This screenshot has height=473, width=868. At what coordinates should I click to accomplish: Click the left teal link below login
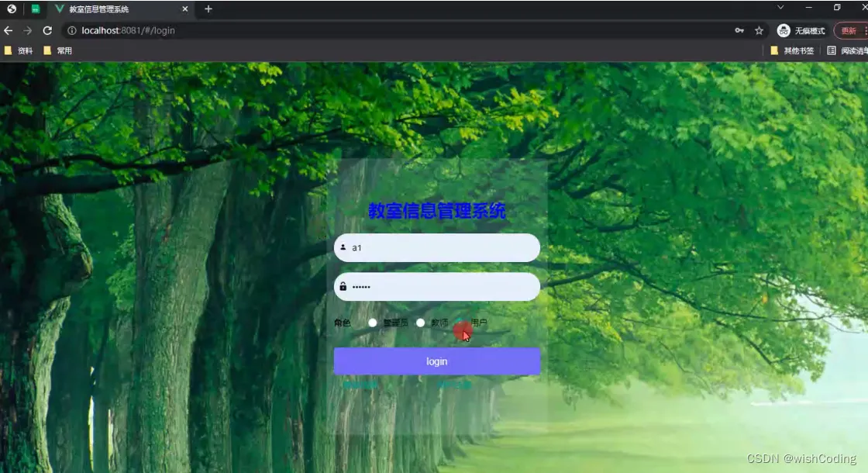tap(360, 385)
